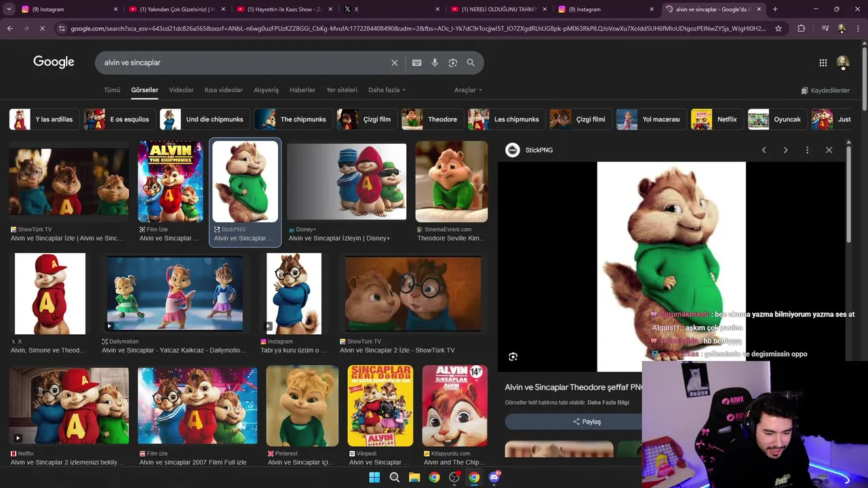Switch to Kısa videolar tab
This screenshot has height=488, width=868.
tap(224, 90)
